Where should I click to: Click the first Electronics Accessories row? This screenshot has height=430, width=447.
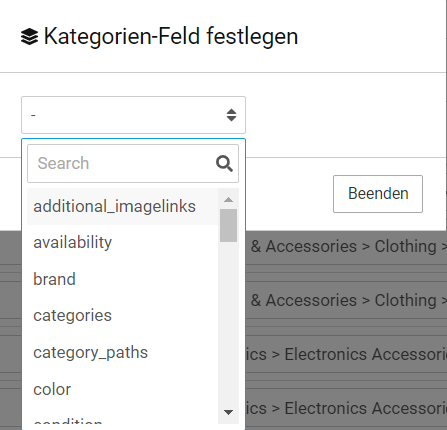click(x=346, y=354)
